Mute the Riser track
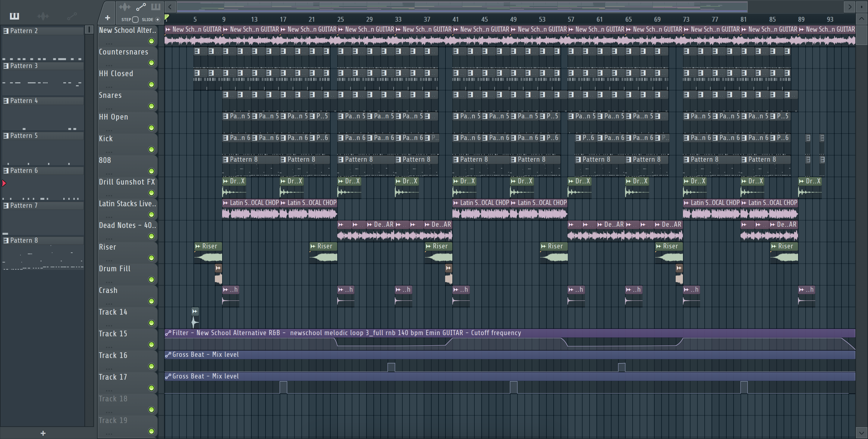The width and height of the screenshot is (868, 439). (152, 258)
